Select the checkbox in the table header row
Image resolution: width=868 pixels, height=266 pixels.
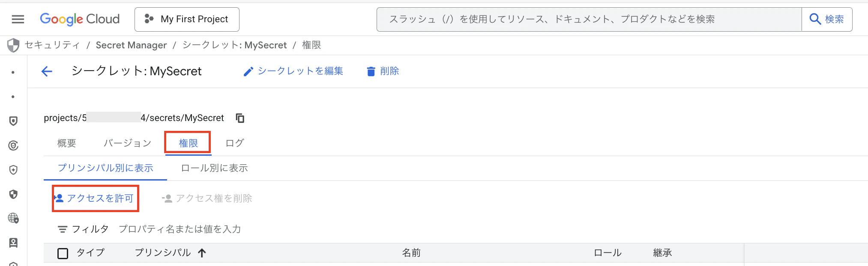coord(63,253)
